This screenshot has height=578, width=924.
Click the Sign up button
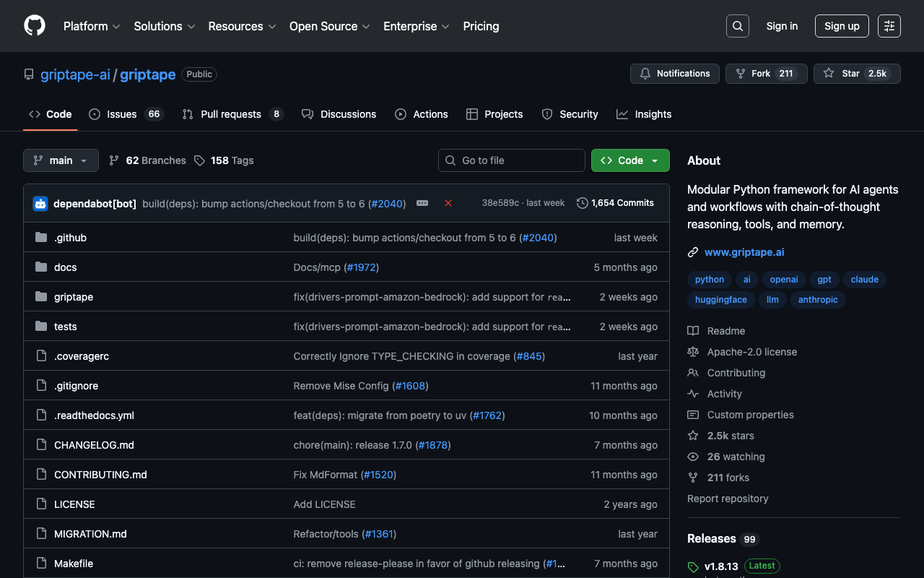tap(842, 26)
